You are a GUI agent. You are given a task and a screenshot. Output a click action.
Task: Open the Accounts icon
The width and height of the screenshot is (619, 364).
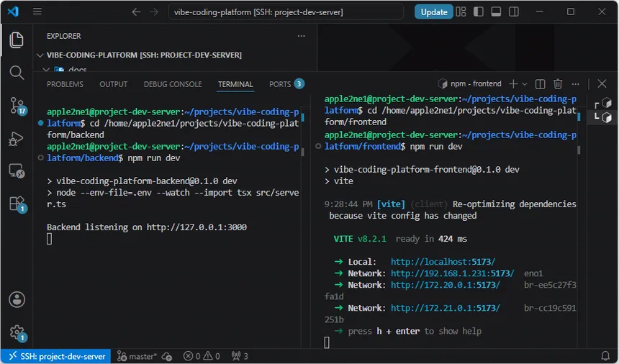[x=17, y=300]
